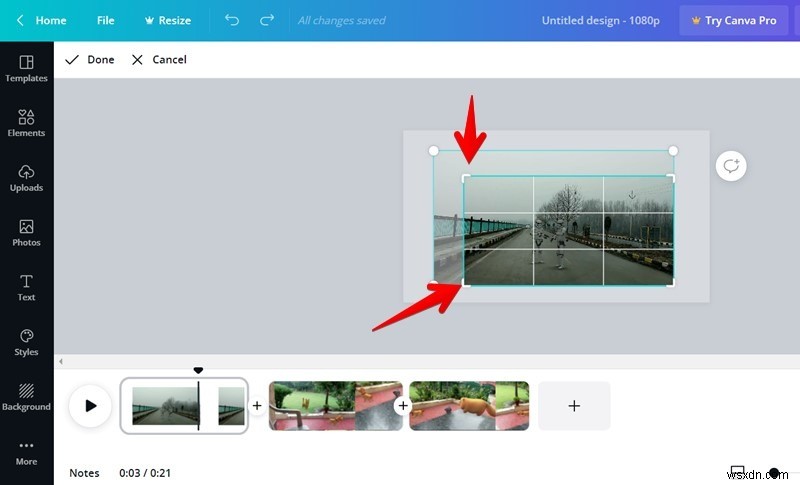Click the top-left crop corner handle
The width and height of the screenshot is (800, 485).
pyautogui.click(x=466, y=178)
